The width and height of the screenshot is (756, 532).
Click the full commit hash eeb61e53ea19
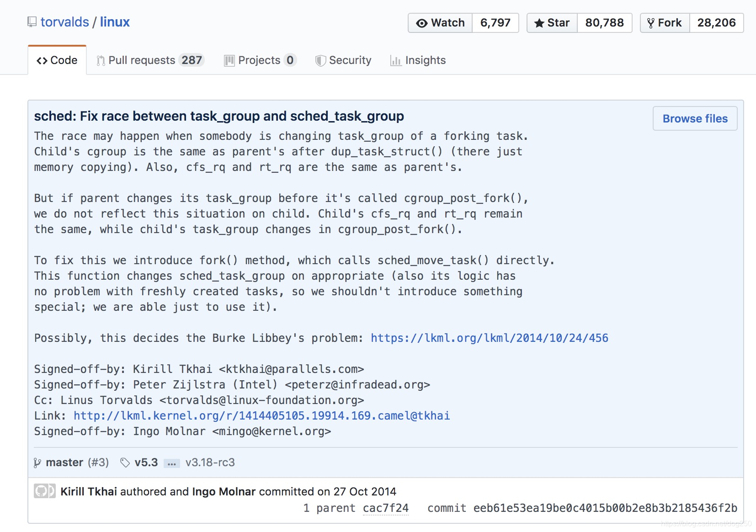click(605, 508)
